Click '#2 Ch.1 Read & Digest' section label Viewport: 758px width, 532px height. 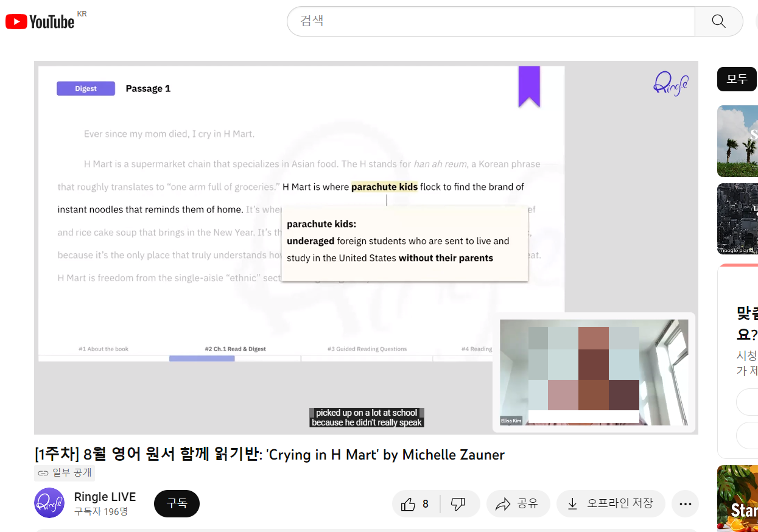[236, 349]
